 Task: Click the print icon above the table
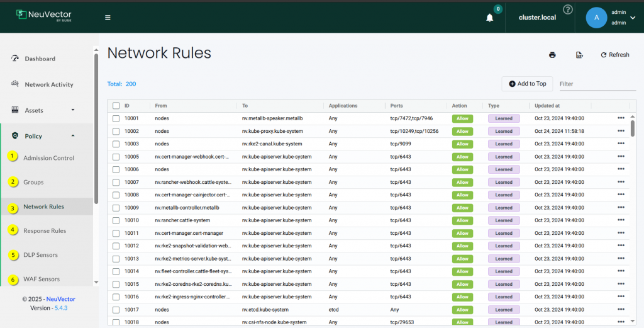tap(552, 55)
